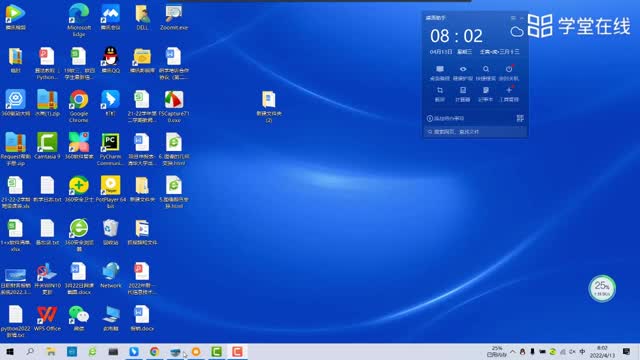
Task: Launch ZoomIt.exe from the desktop
Action: click(x=174, y=17)
